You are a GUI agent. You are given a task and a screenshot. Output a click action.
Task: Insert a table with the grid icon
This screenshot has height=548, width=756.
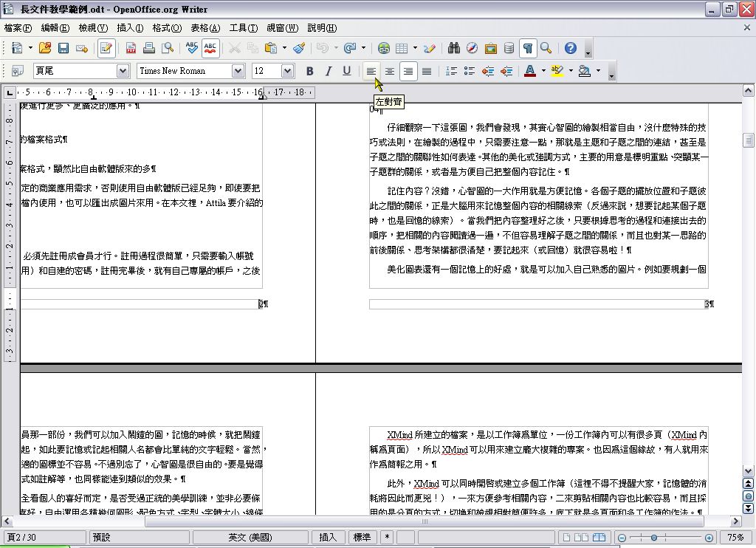tap(402, 48)
